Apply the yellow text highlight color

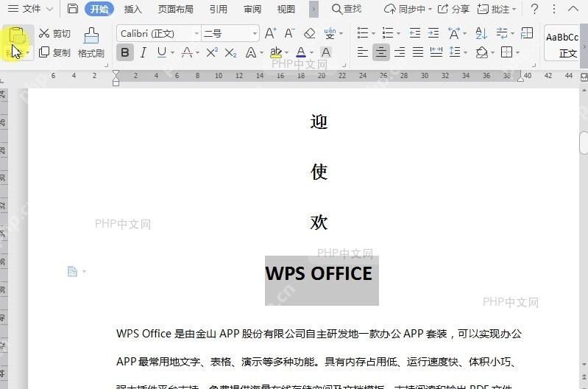(x=276, y=52)
